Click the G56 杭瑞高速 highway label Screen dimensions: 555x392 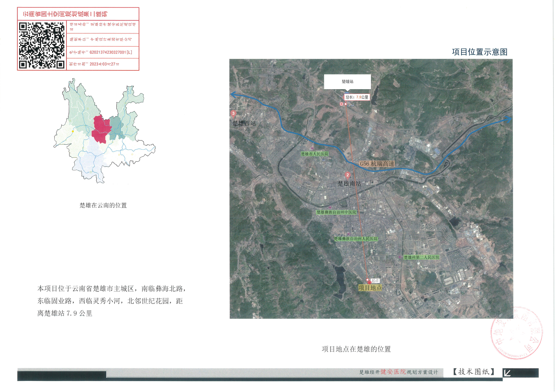click(x=377, y=164)
